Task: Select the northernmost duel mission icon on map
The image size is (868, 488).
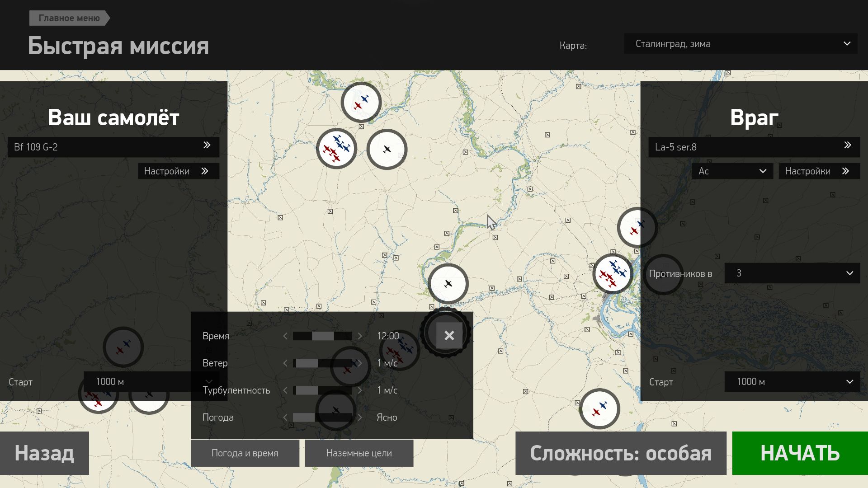Action: [x=361, y=103]
